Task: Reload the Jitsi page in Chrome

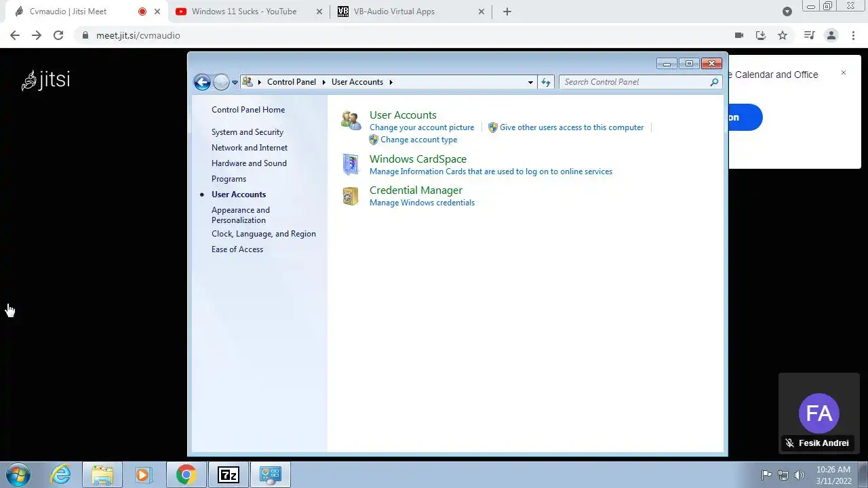Action: coord(58,35)
